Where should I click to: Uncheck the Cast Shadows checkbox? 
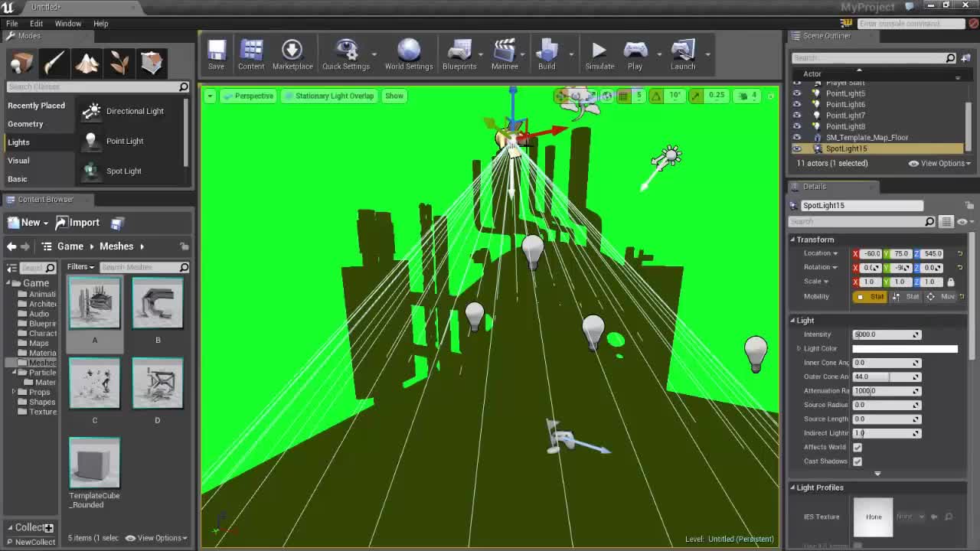click(857, 461)
